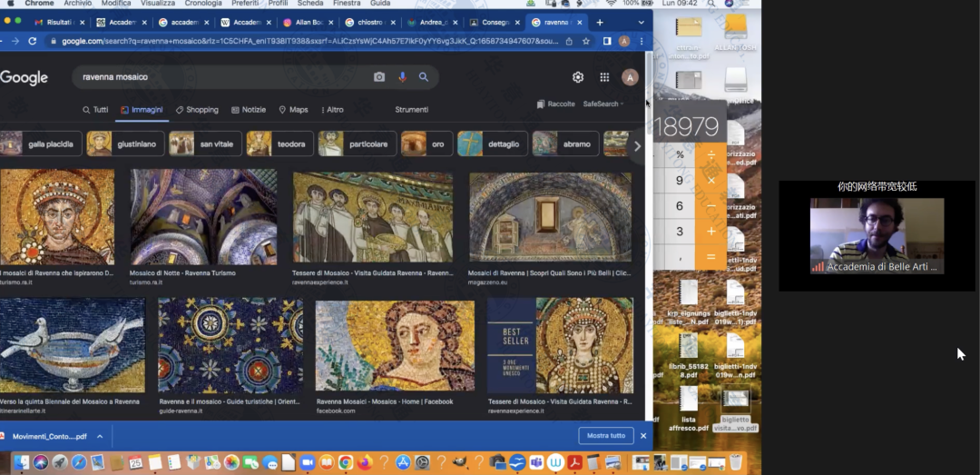Search by image using the camera icon
Viewport: 980px width, 475px height.
point(379,77)
